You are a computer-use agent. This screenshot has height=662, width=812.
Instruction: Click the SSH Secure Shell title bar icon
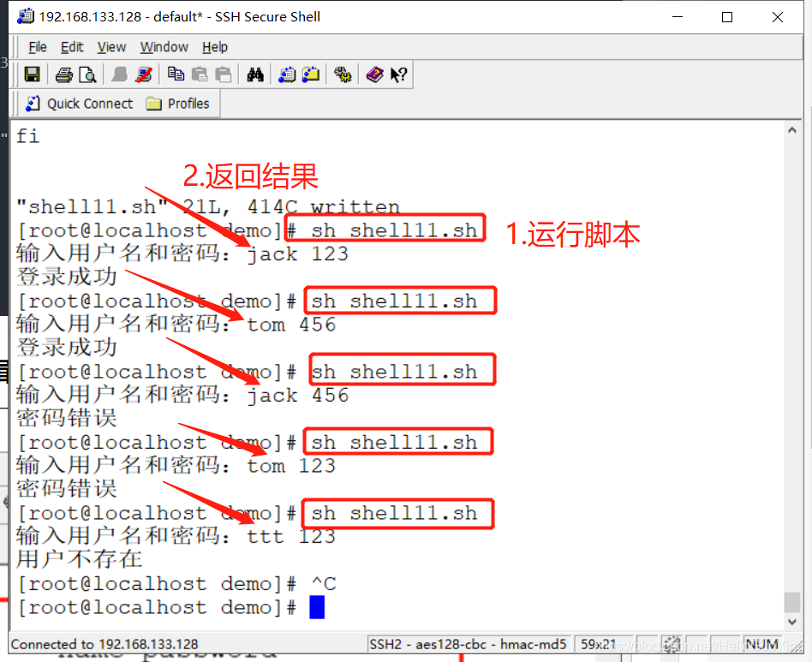point(26,16)
